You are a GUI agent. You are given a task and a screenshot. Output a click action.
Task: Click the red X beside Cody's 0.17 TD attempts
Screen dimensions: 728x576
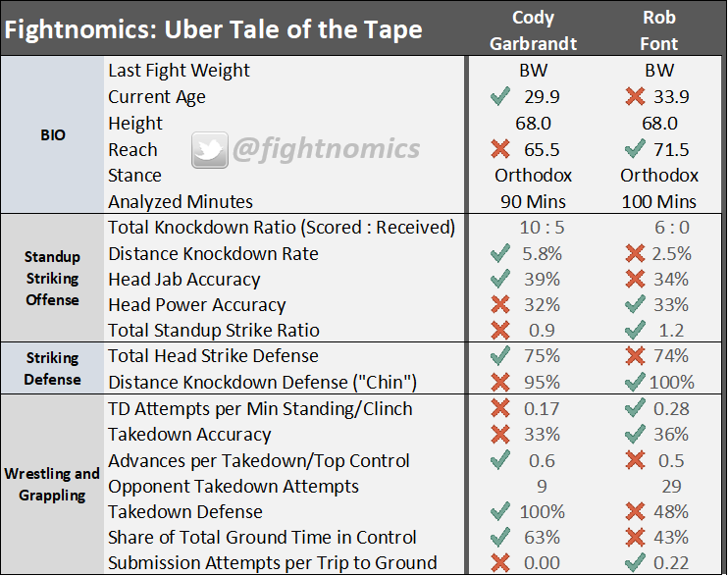(500, 408)
